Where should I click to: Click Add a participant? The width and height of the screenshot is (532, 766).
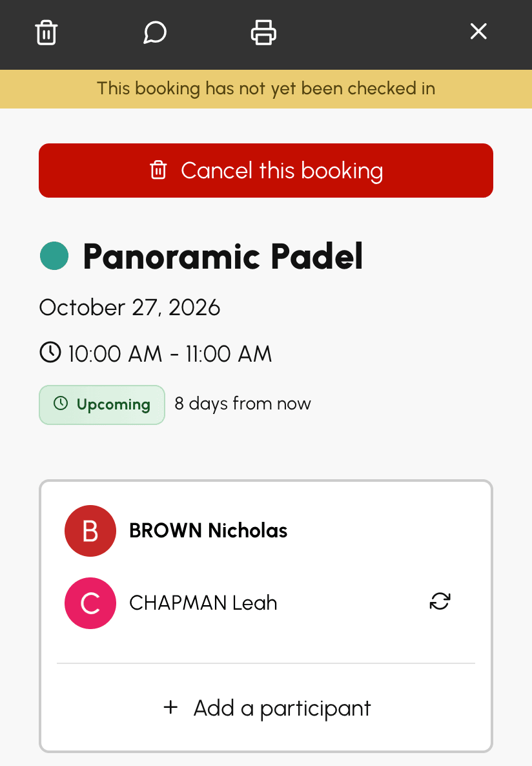click(266, 708)
